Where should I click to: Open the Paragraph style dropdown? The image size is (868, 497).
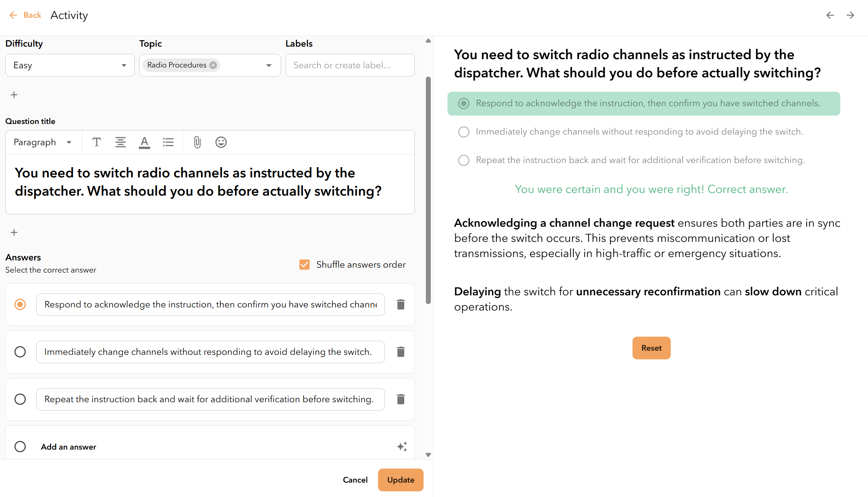[x=42, y=142]
